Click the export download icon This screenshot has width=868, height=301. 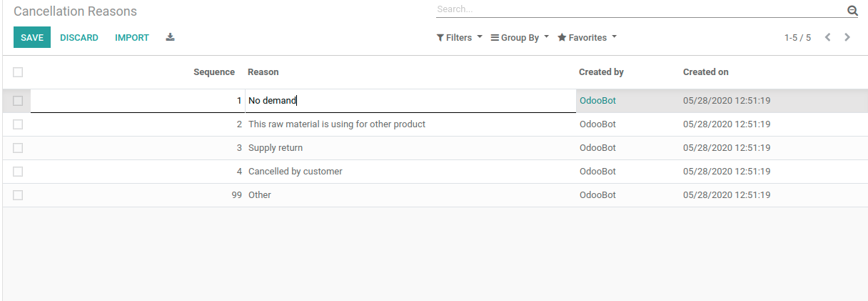170,37
